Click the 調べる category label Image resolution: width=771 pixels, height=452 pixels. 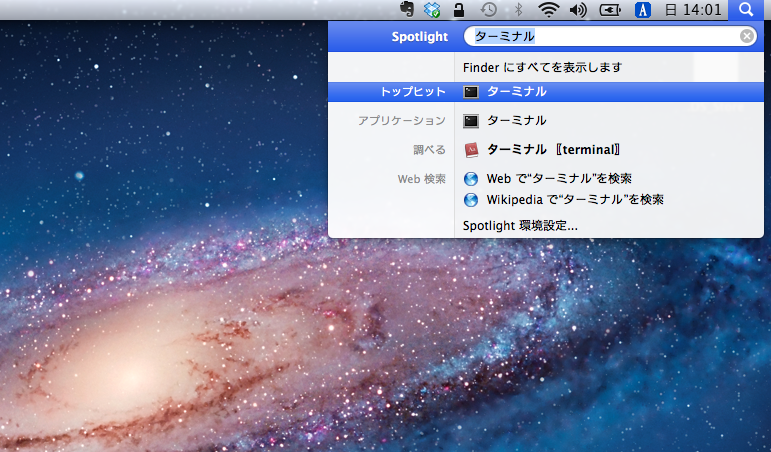coord(429,150)
